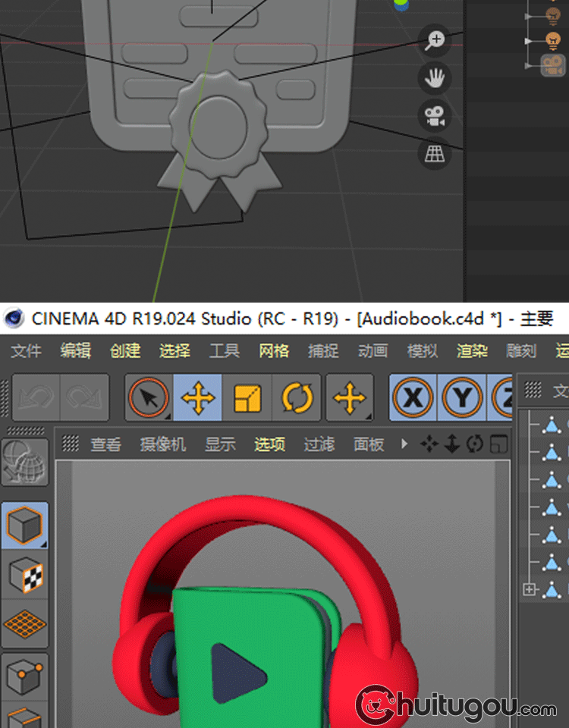Open the 网格 menu
The image size is (569, 728).
click(x=274, y=351)
